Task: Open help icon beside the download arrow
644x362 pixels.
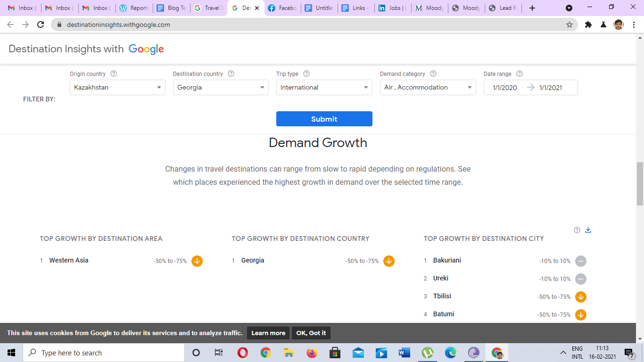Action: (x=577, y=230)
